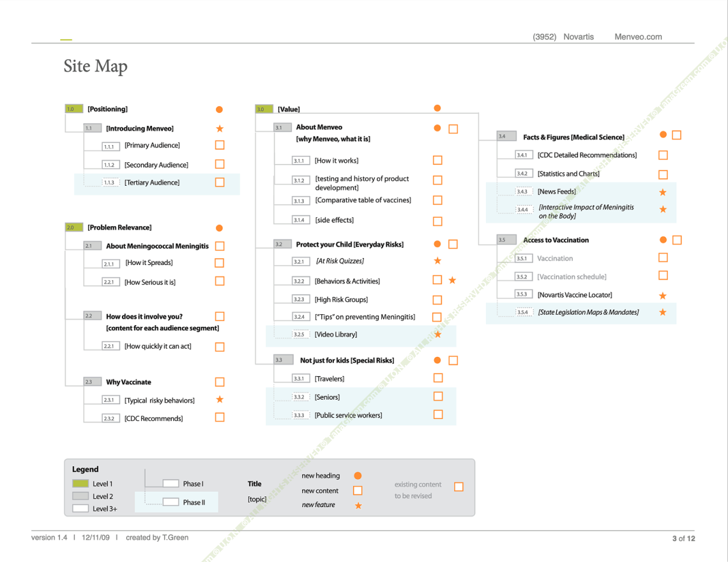Click the square next to Seniors
The width and height of the screenshot is (728, 562).
[x=438, y=396]
